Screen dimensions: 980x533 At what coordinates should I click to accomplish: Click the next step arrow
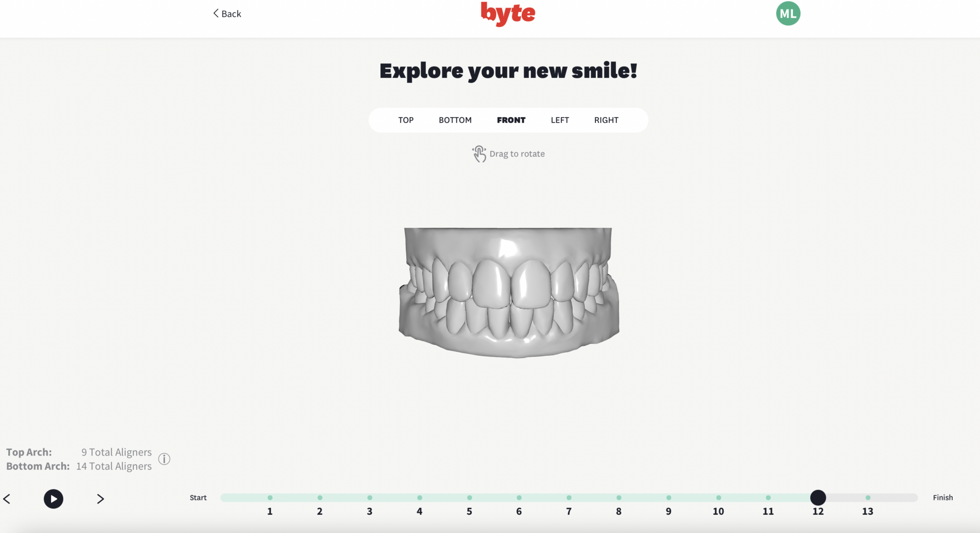click(100, 499)
